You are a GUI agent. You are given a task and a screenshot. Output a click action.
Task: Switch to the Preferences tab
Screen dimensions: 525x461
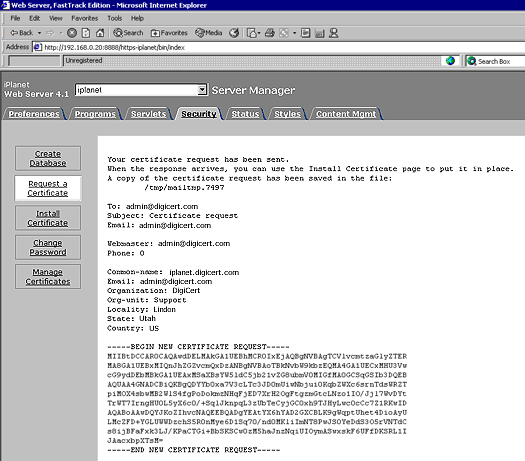[34, 114]
